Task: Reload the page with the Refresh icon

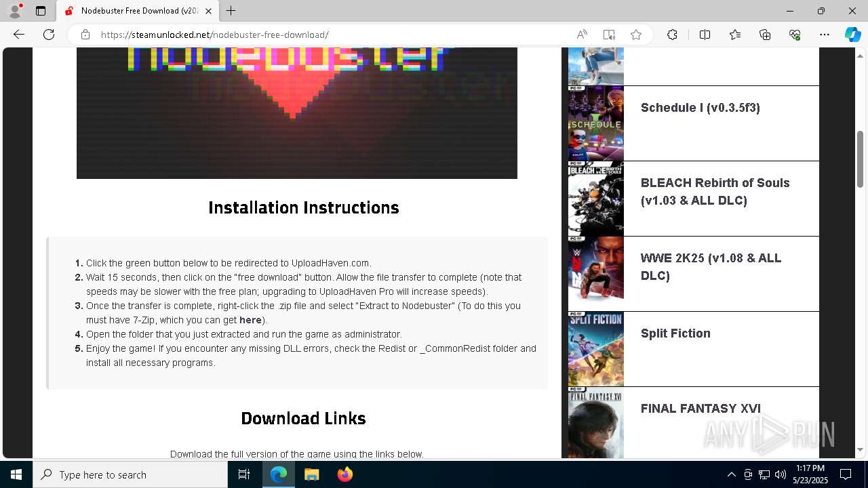Action: coord(49,35)
